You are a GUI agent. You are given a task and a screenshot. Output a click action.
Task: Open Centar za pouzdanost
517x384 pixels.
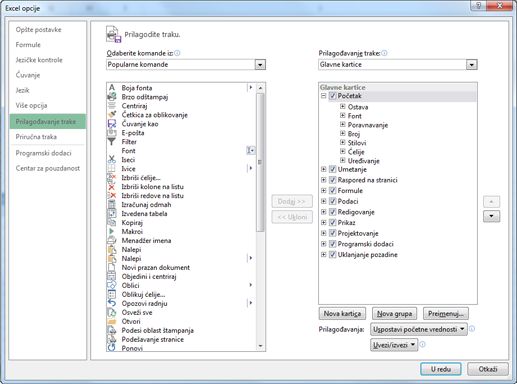pyautogui.click(x=48, y=168)
